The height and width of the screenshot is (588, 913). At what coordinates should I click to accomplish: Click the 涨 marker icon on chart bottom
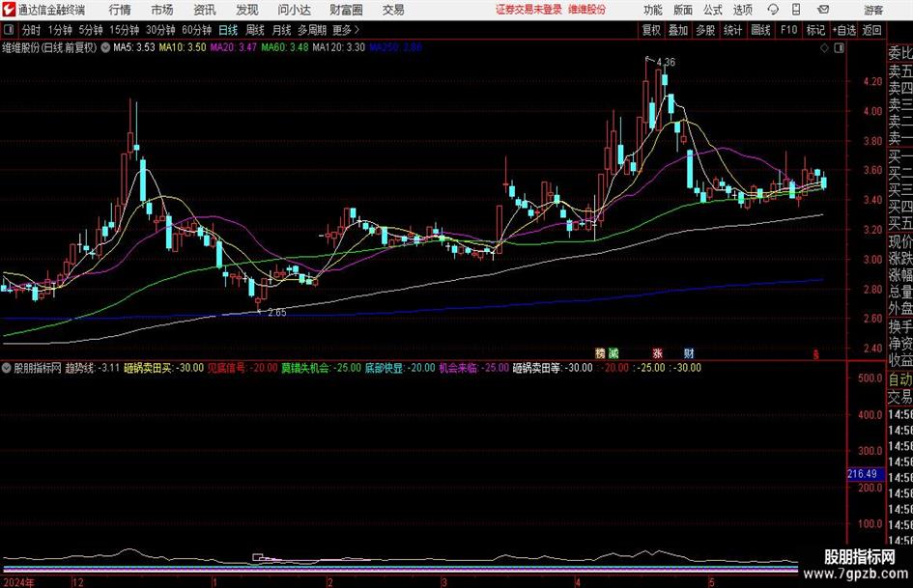657,352
